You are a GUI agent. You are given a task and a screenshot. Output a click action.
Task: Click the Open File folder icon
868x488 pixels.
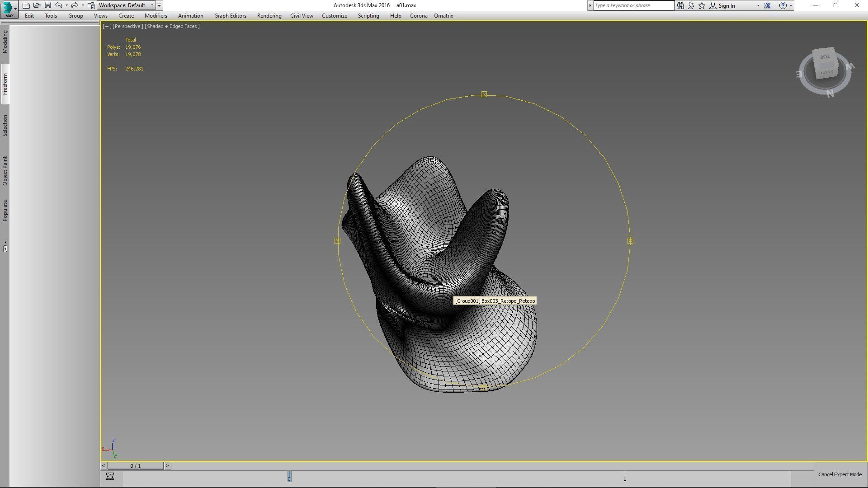coord(37,5)
